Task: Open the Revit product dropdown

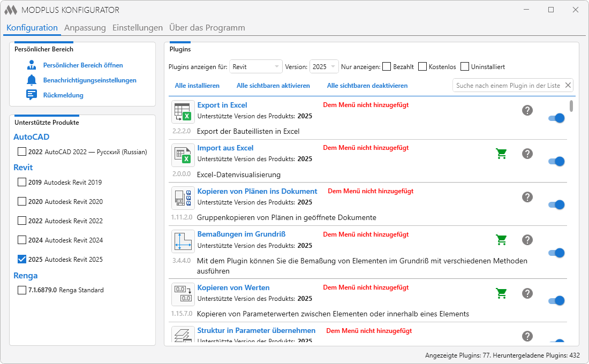Action: 256,66
